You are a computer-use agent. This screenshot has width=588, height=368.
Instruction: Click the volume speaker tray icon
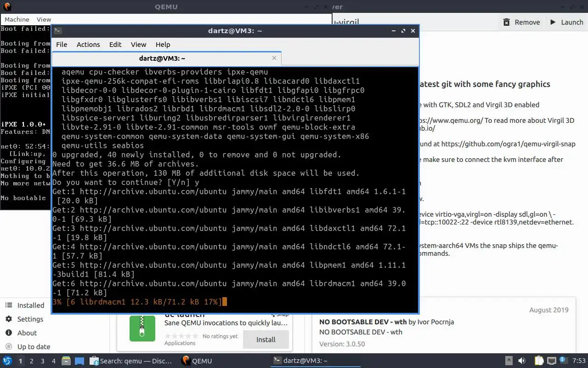(522, 361)
